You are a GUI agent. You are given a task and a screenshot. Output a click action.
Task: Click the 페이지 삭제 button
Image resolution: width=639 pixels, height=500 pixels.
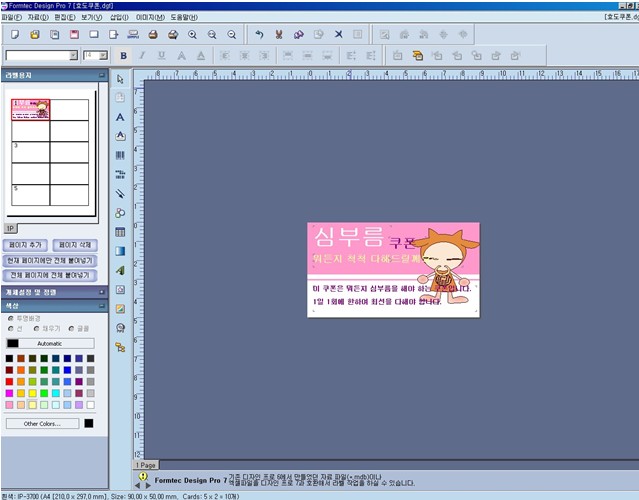click(75, 245)
